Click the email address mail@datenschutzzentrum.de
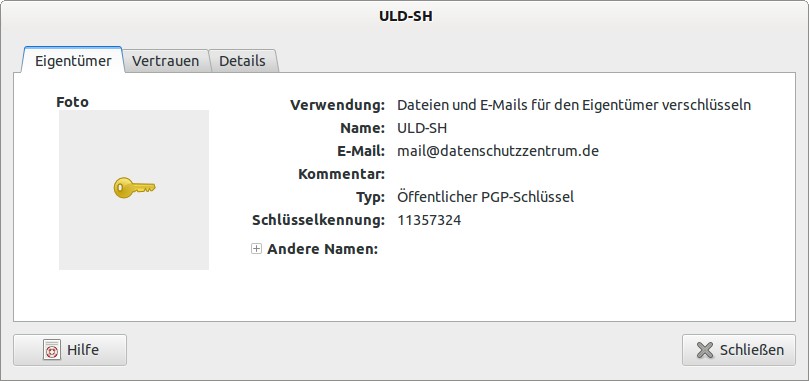Viewport: 809px width, 381px height. 498,151
